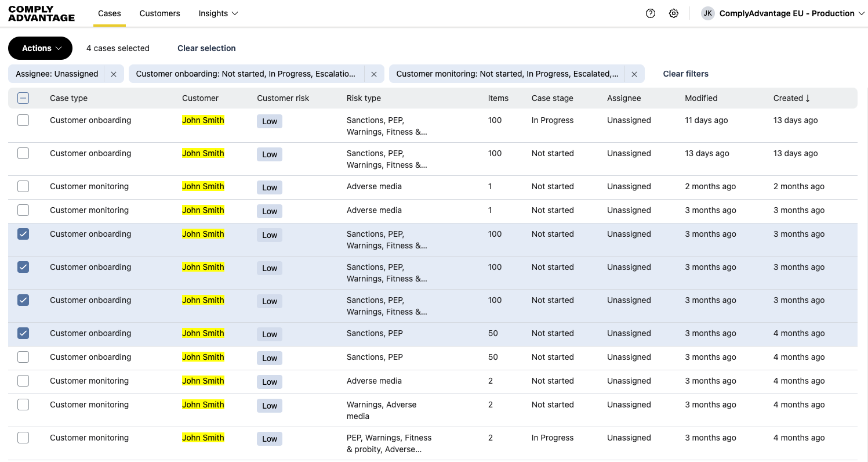Screen dimensions: 868x462
Task: Go to the Cases tab
Action: pyautogui.click(x=109, y=13)
